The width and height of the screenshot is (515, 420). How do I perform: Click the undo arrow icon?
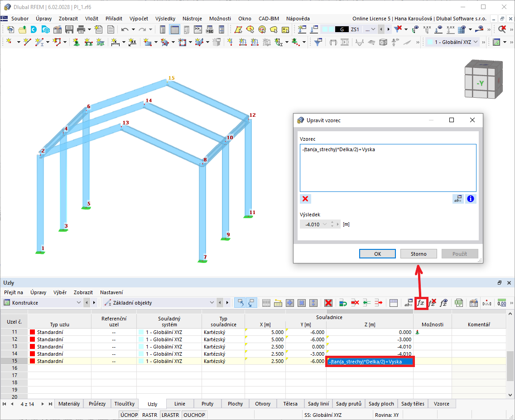click(125, 29)
